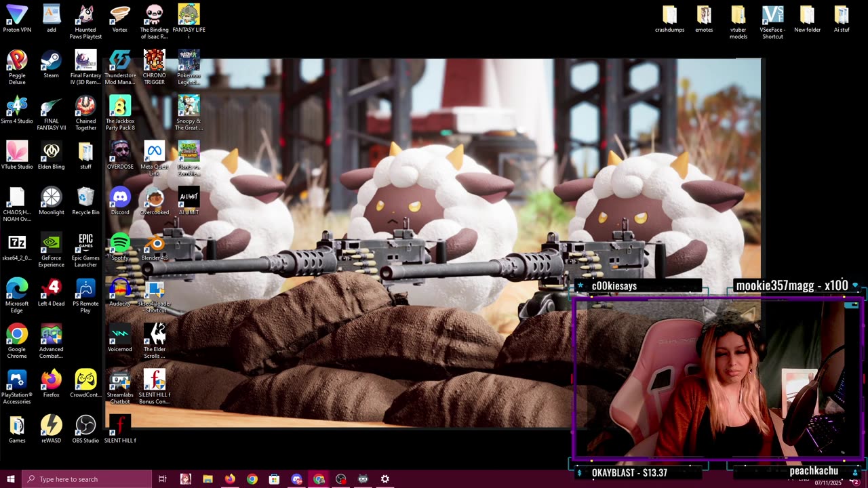Select the CHAOS;HEAD NOAH desktop file
The image size is (868, 488).
point(17,205)
